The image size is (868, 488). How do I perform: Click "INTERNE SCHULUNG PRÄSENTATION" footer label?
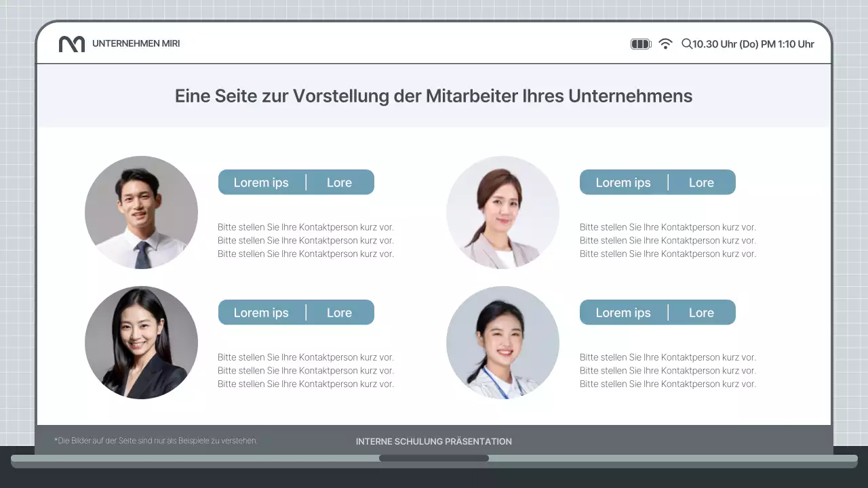433,441
